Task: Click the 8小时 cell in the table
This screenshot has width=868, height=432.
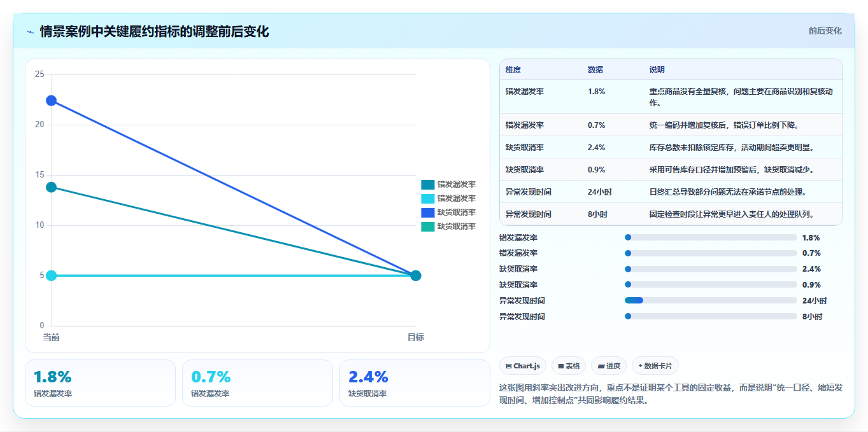Action: coord(597,214)
